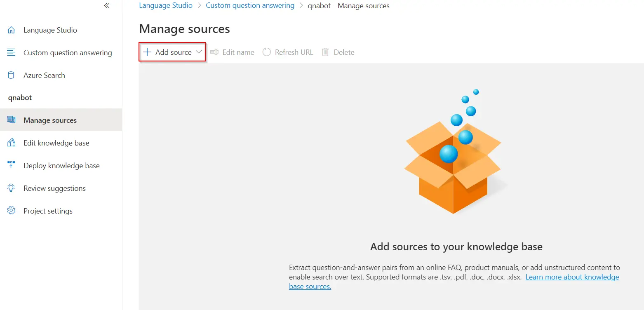
Task: Click the Review suggestions lightbulb icon
Action: [x=12, y=188]
